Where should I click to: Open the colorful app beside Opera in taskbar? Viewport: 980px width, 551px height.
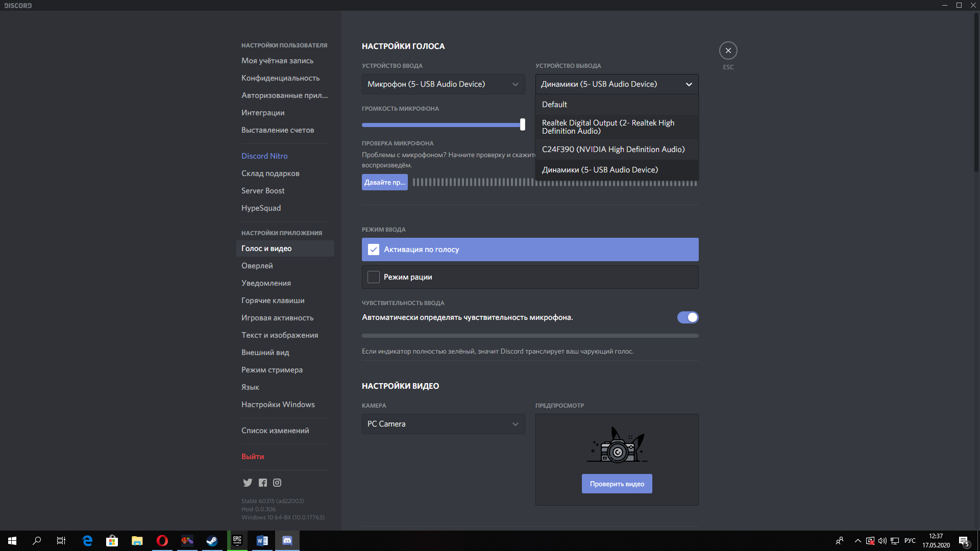(x=187, y=541)
